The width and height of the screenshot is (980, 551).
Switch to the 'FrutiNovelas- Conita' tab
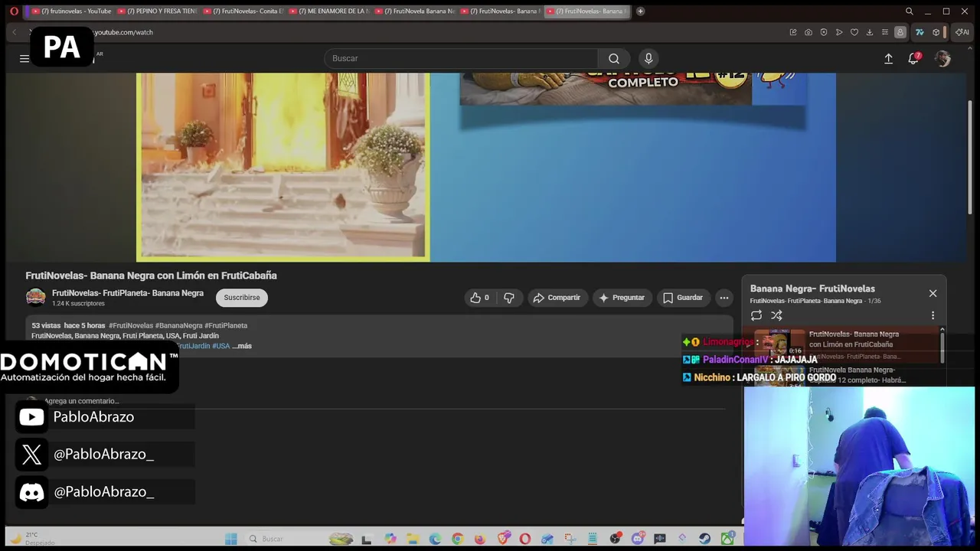[243, 11]
